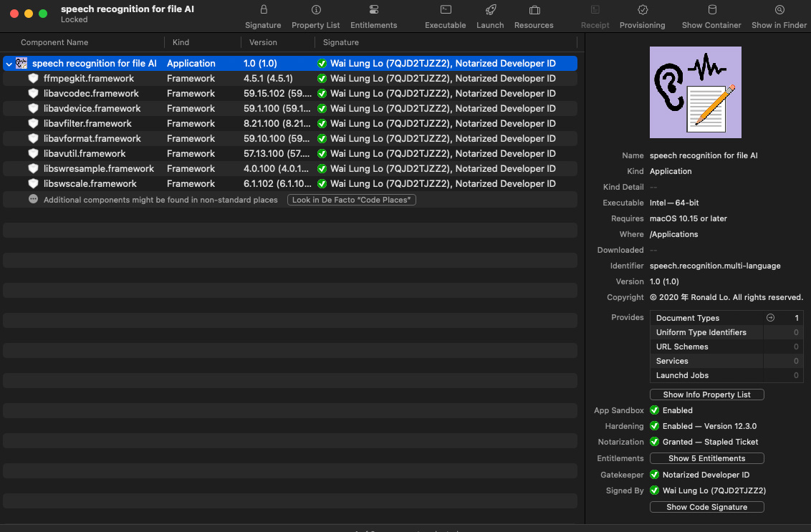
Task: Select the libswresample.framework row
Action: (x=290, y=168)
